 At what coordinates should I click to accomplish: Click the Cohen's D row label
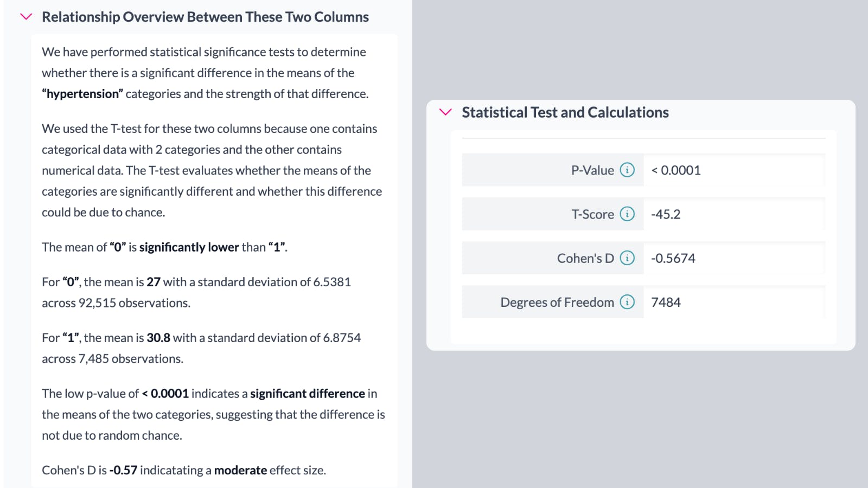[586, 258]
